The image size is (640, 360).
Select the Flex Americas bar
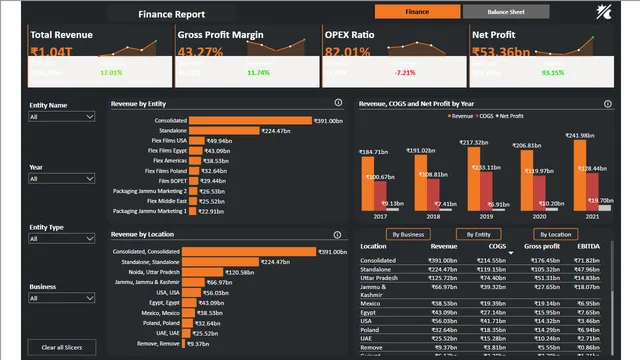[195, 161]
